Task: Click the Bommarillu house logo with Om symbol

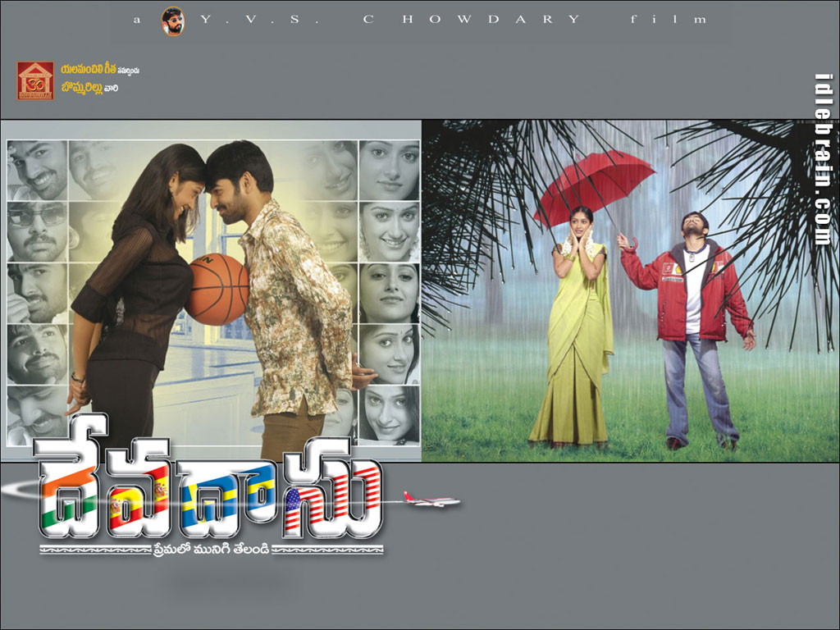Action: pyautogui.click(x=35, y=81)
